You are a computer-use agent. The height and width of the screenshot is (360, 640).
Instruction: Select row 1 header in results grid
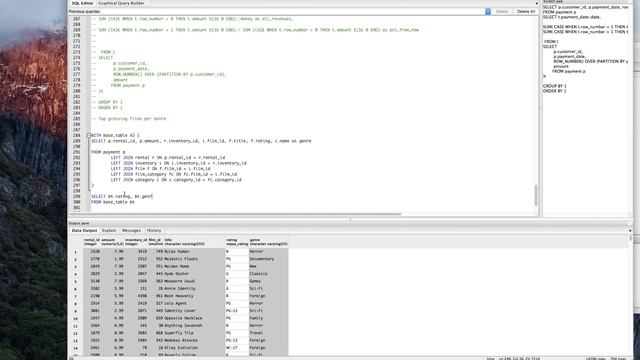point(76,252)
